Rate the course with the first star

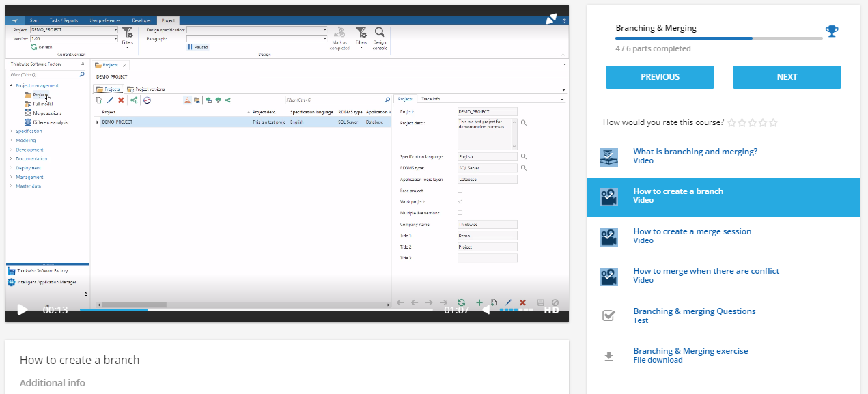point(732,122)
